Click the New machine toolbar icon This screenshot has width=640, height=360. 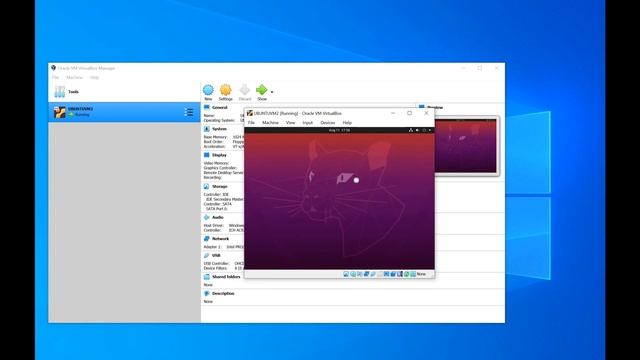(208, 90)
